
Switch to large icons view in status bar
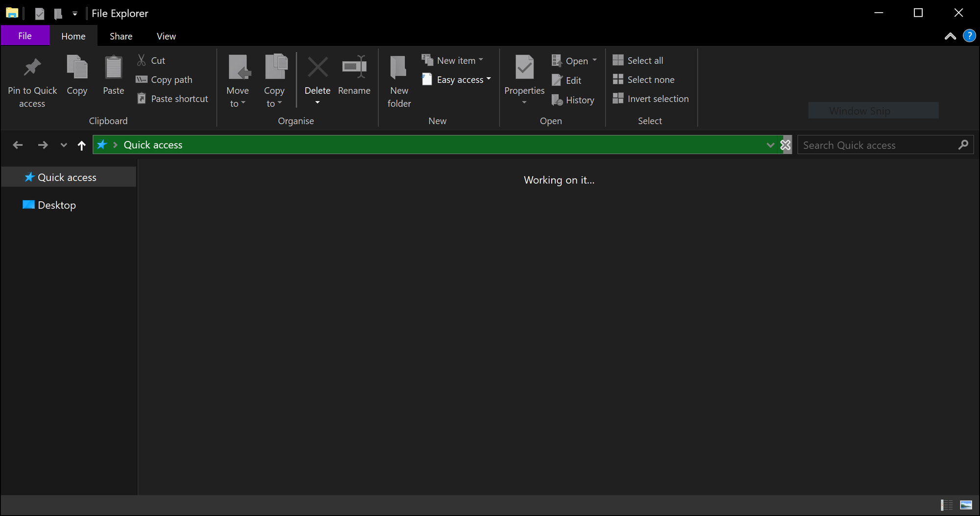[x=966, y=505]
